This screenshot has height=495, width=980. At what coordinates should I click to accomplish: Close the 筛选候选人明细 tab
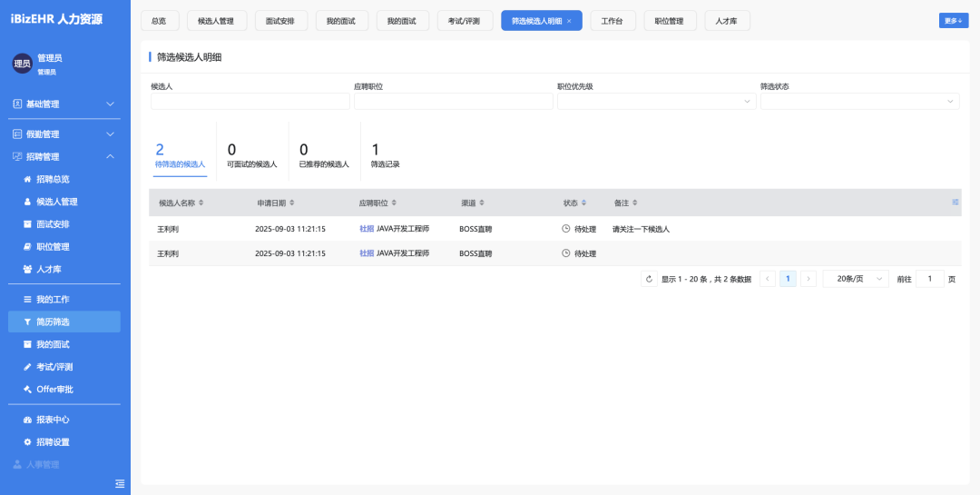[569, 21]
